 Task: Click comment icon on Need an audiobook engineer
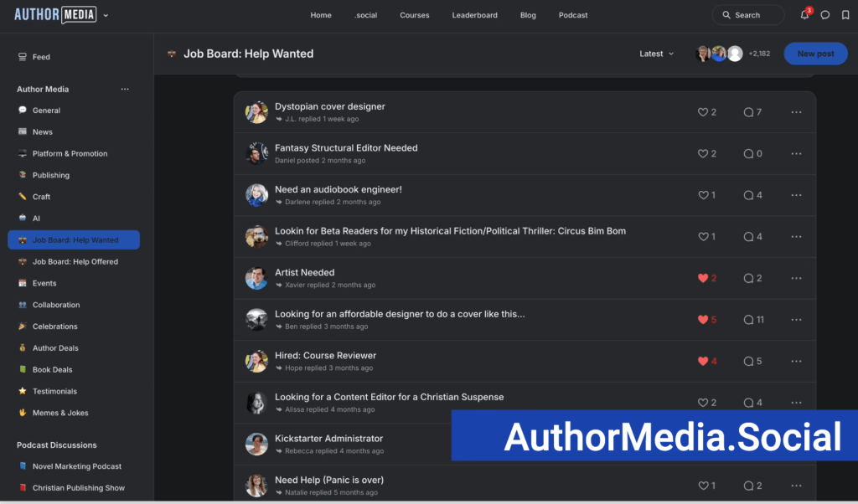coord(748,195)
